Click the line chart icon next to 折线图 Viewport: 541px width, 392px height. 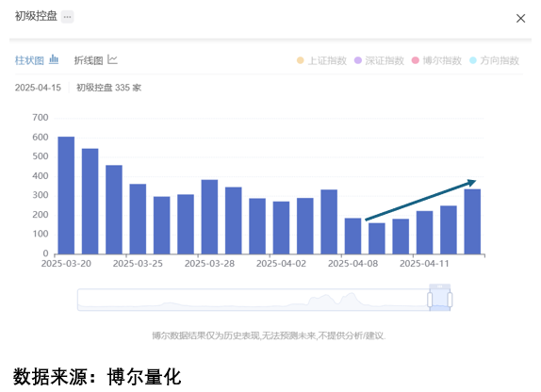click(112, 59)
